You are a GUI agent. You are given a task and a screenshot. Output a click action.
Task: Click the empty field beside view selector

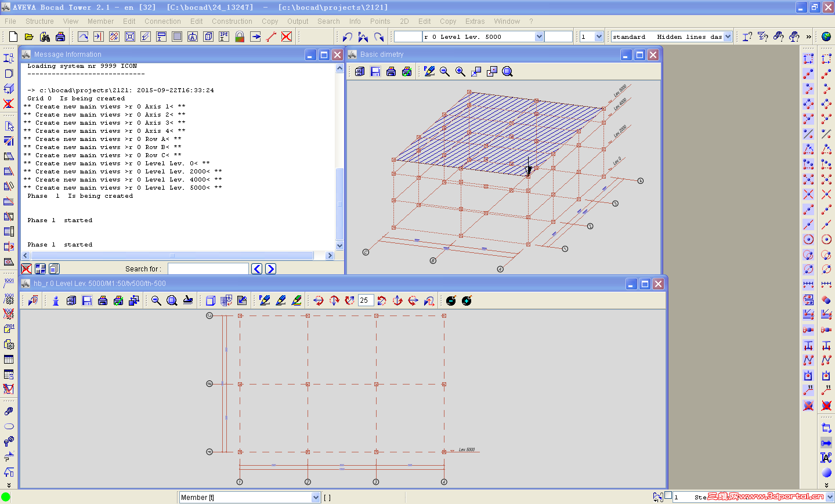pos(559,37)
